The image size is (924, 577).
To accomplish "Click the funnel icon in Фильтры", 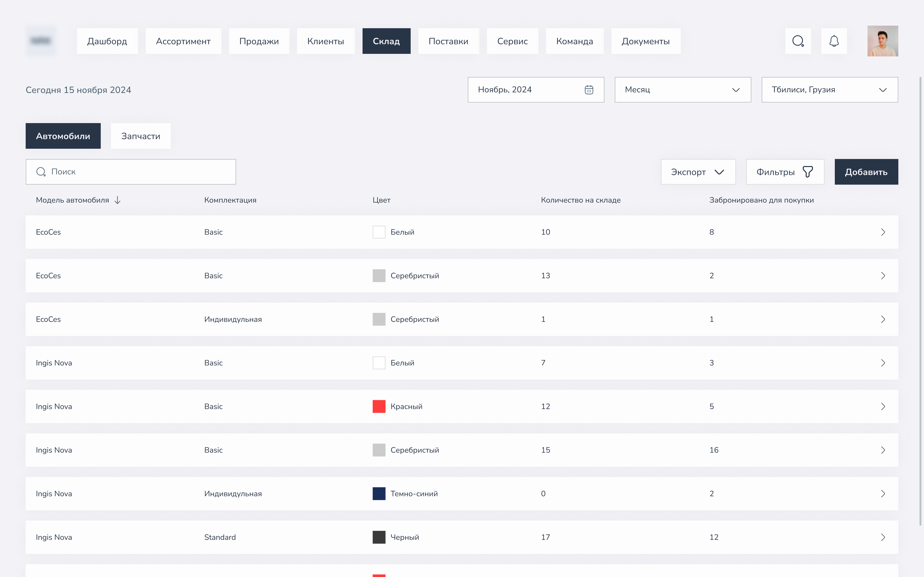I will click(808, 172).
